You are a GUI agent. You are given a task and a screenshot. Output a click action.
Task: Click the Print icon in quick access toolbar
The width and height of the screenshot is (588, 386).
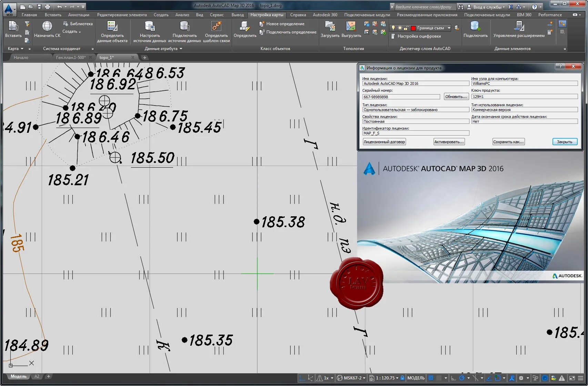47,7
